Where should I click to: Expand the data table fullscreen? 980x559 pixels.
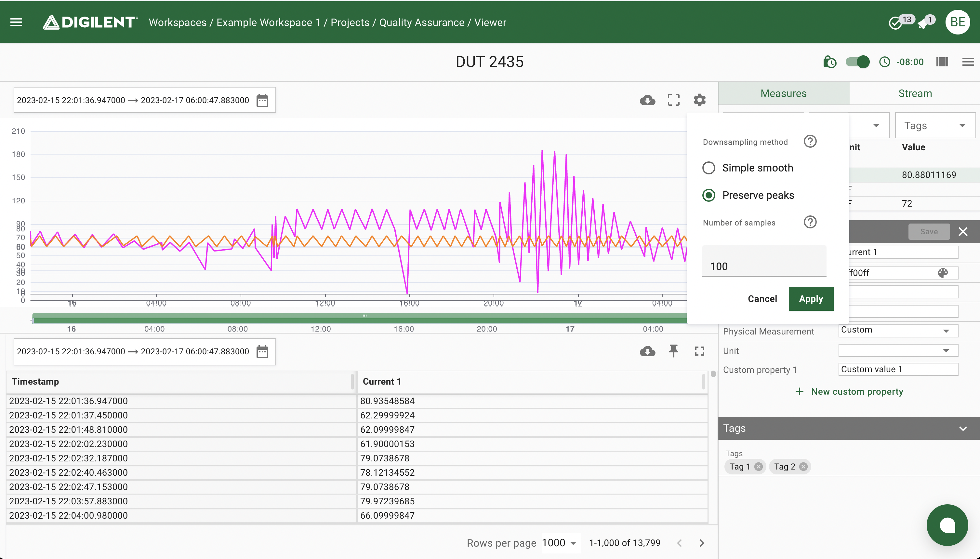(700, 351)
